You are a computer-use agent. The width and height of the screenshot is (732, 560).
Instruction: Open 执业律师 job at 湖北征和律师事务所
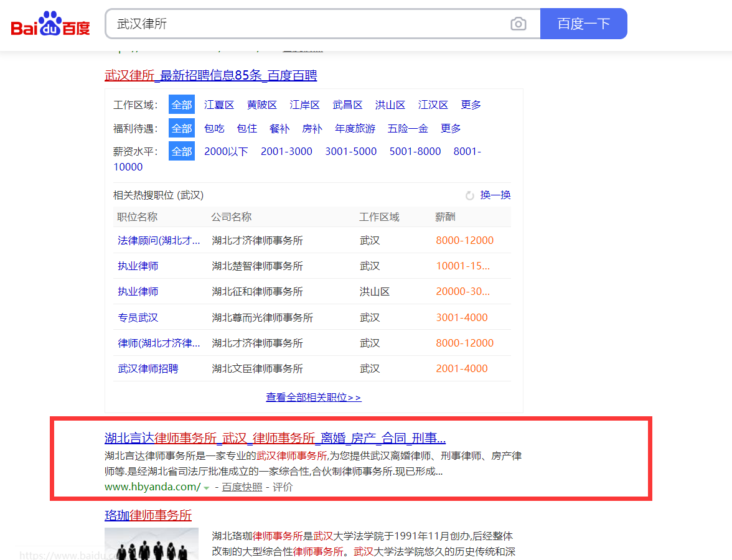pyautogui.click(x=138, y=292)
